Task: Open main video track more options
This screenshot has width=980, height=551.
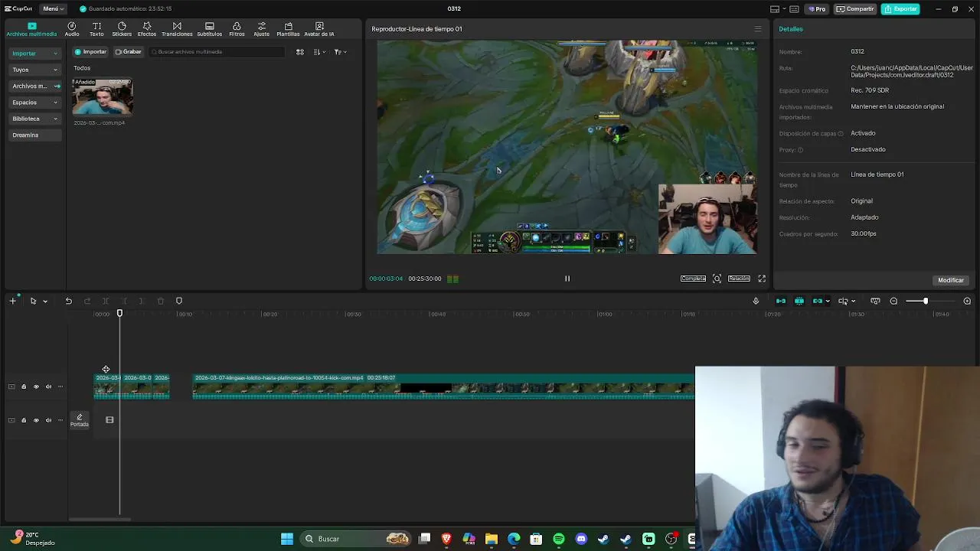Action: (x=60, y=386)
